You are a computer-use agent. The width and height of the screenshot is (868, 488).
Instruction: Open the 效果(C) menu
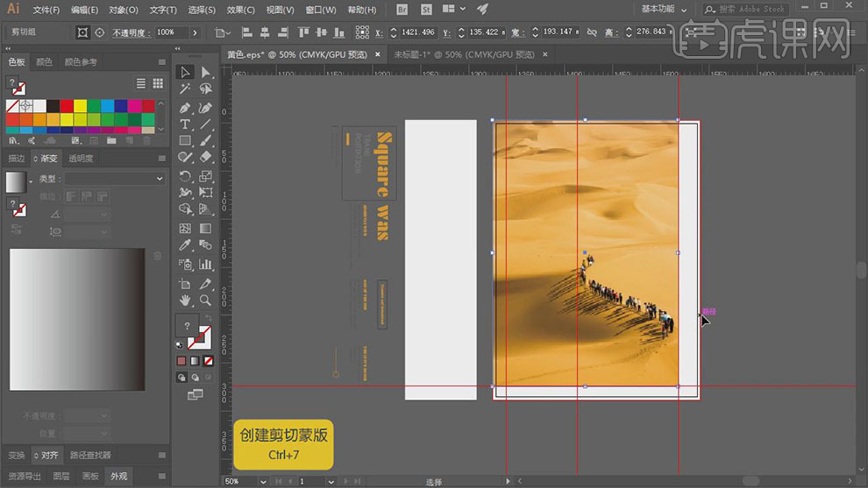click(x=240, y=10)
